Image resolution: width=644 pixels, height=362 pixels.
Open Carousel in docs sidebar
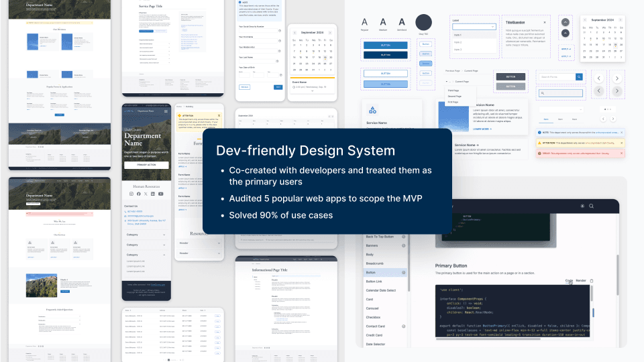pyautogui.click(x=372, y=308)
